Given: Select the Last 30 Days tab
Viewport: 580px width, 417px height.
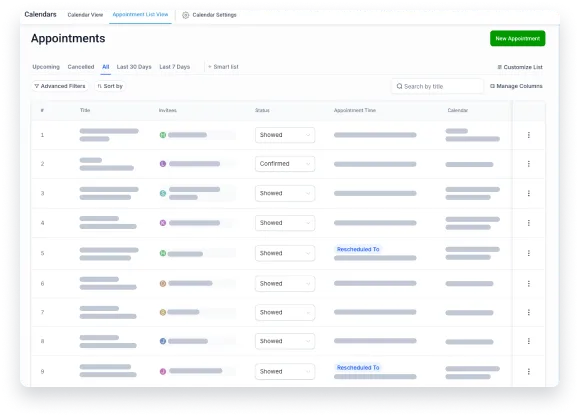Looking at the screenshot, I should click(x=134, y=67).
